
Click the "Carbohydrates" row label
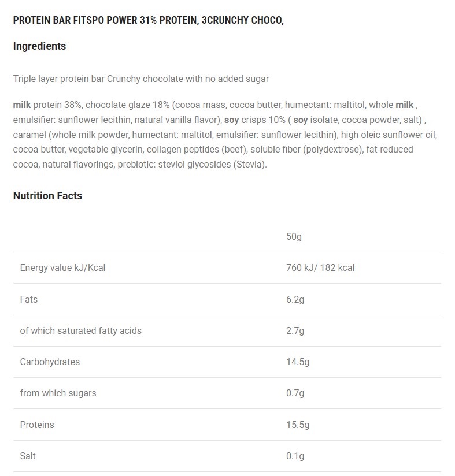coord(50,362)
